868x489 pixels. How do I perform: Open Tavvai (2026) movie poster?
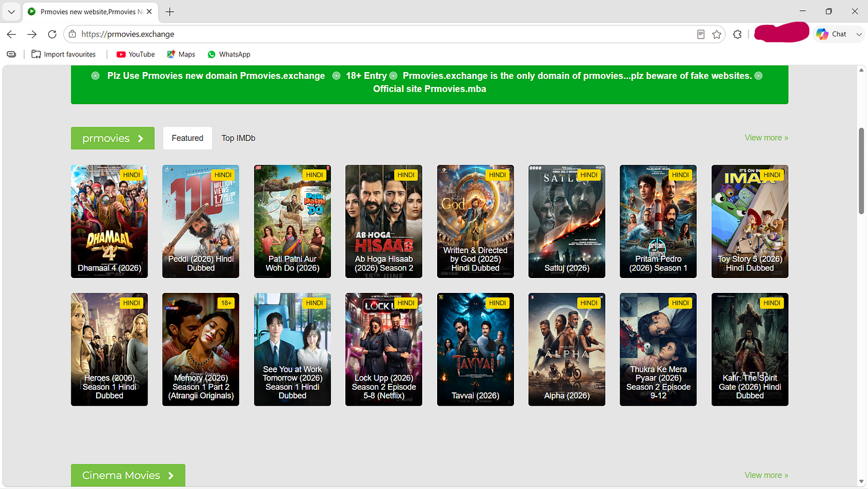476,349
